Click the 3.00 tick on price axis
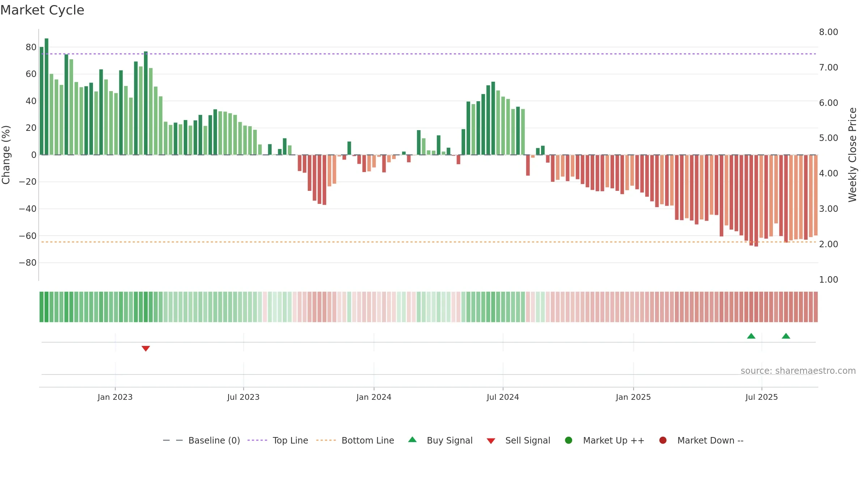Screen dimensions: 868x488 point(829,209)
